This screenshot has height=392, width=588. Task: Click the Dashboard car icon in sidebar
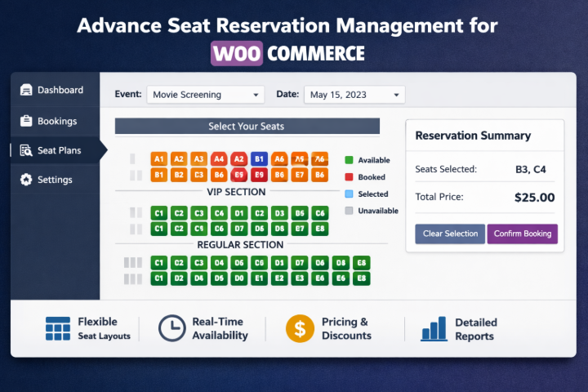[x=26, y=91]
